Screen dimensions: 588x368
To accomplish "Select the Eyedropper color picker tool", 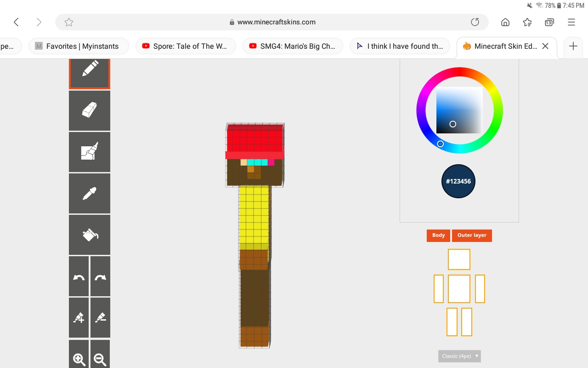I will point(90,193).
